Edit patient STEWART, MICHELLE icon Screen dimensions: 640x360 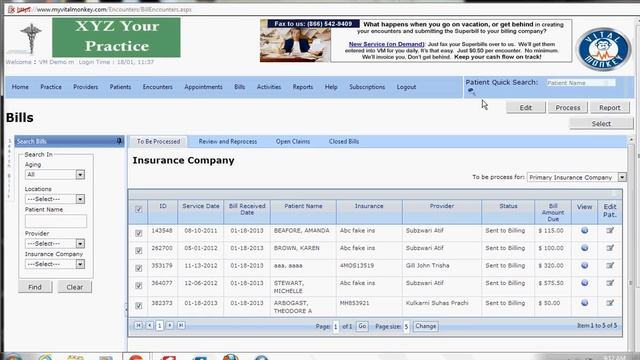click(x=610, y=283)
